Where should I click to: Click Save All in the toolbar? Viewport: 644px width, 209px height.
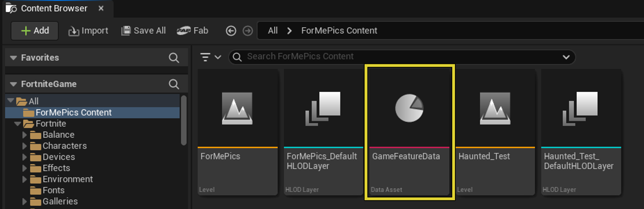click(x=143, y=31)
